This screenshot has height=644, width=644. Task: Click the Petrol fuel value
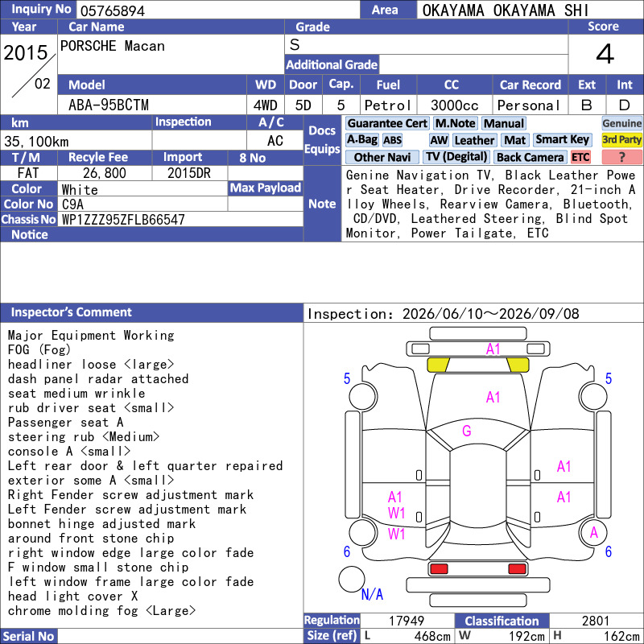388,105
